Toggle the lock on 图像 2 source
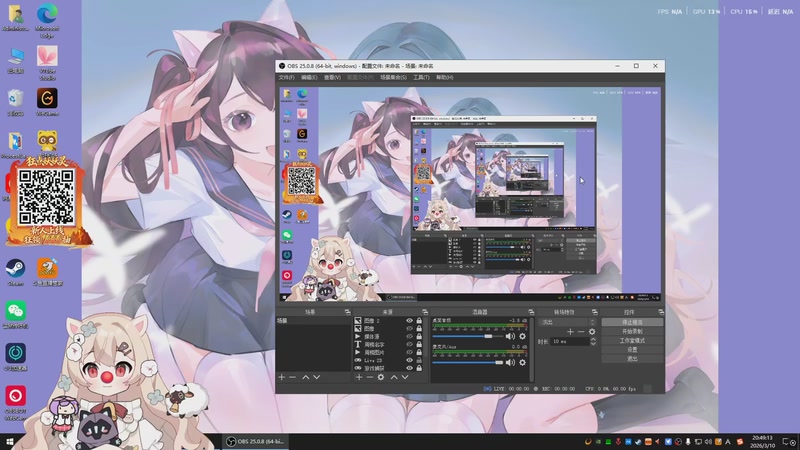800x450 pixels. pyautogui.click(x=419, y=321)
